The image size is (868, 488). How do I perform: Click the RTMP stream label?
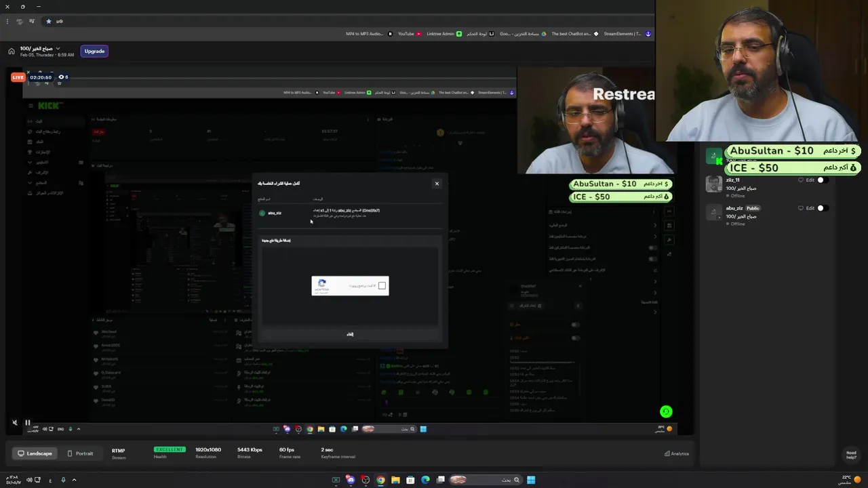click(x=118, y=451)
